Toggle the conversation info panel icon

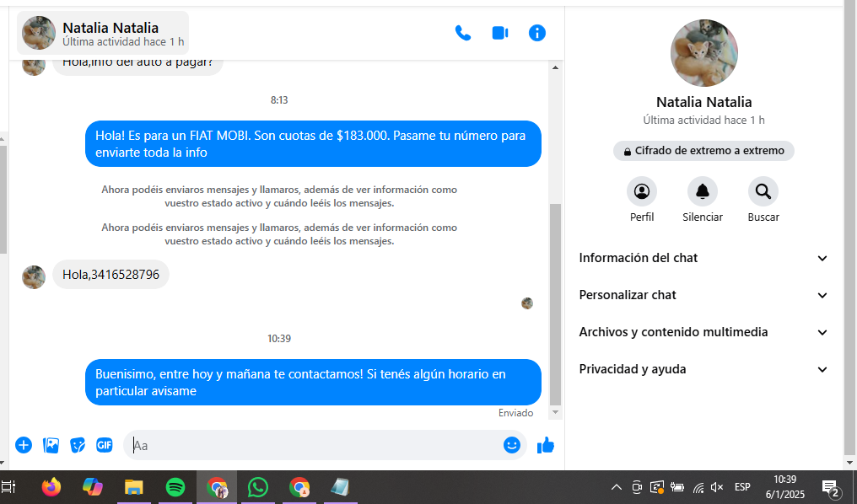(x=536, y=34)
